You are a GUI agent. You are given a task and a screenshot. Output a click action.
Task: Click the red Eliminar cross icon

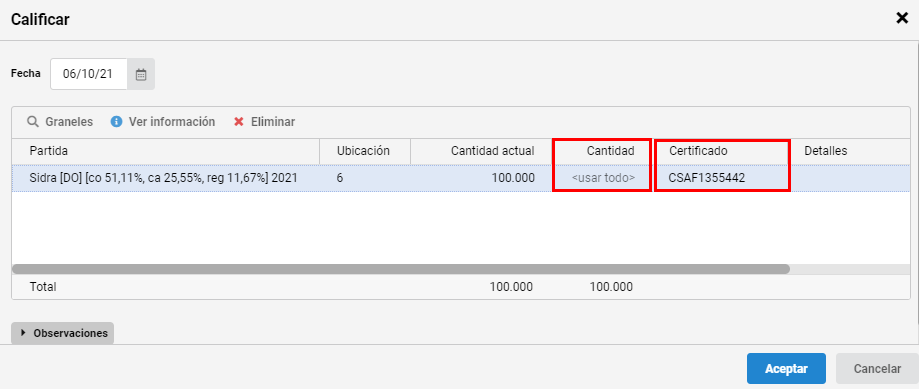click(x=239, y=122)
